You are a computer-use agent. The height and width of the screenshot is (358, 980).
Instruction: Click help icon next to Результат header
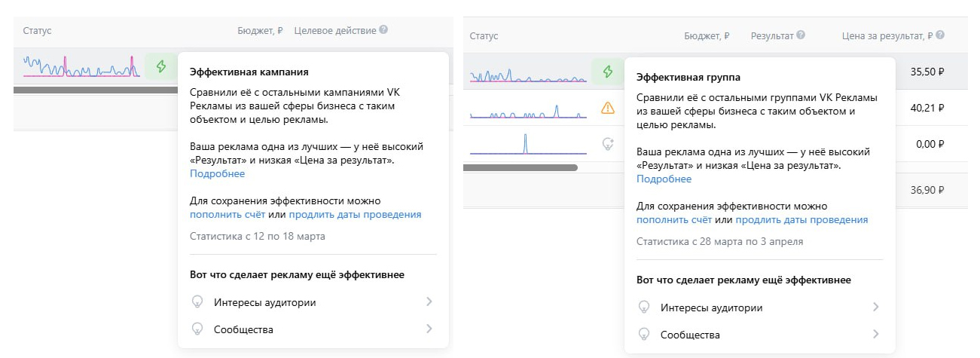pos(801,35)
